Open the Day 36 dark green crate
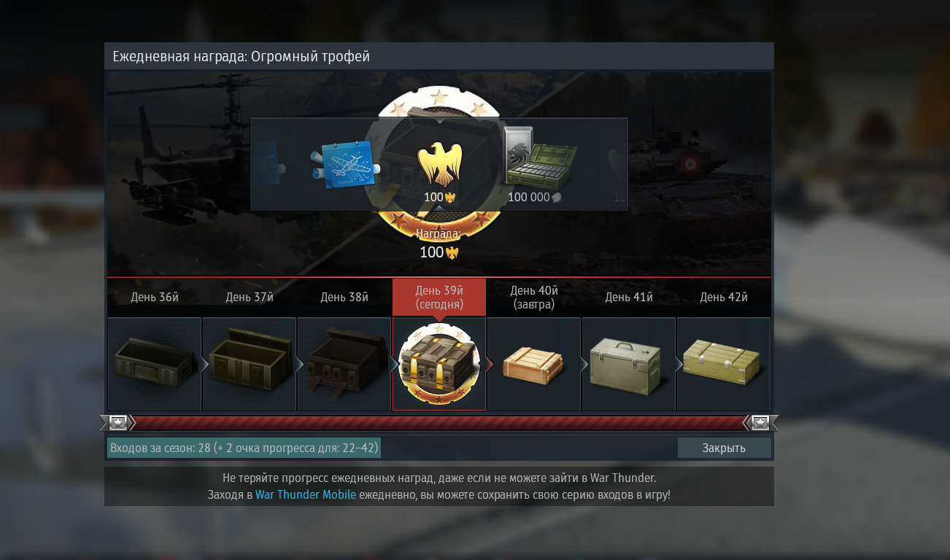 155,364
